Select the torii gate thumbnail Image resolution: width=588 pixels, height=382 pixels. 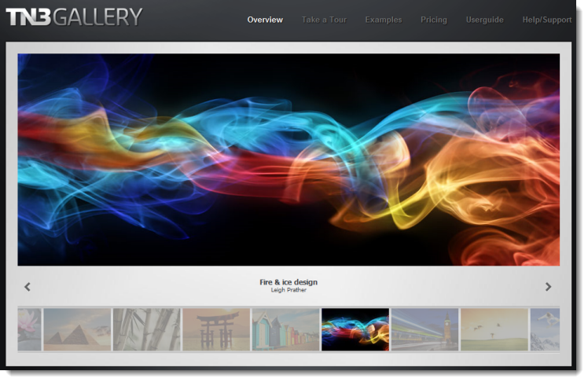click(216, 329)
